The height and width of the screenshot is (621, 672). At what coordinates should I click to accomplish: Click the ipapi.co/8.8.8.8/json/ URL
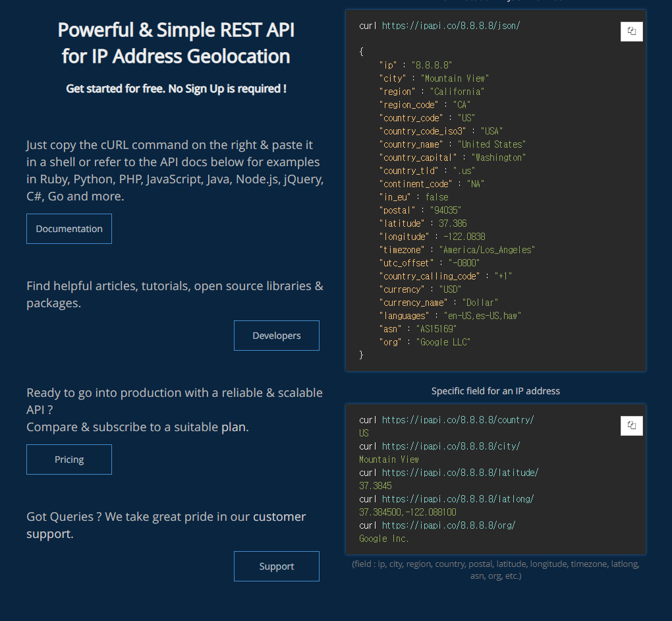coord(451,26)
